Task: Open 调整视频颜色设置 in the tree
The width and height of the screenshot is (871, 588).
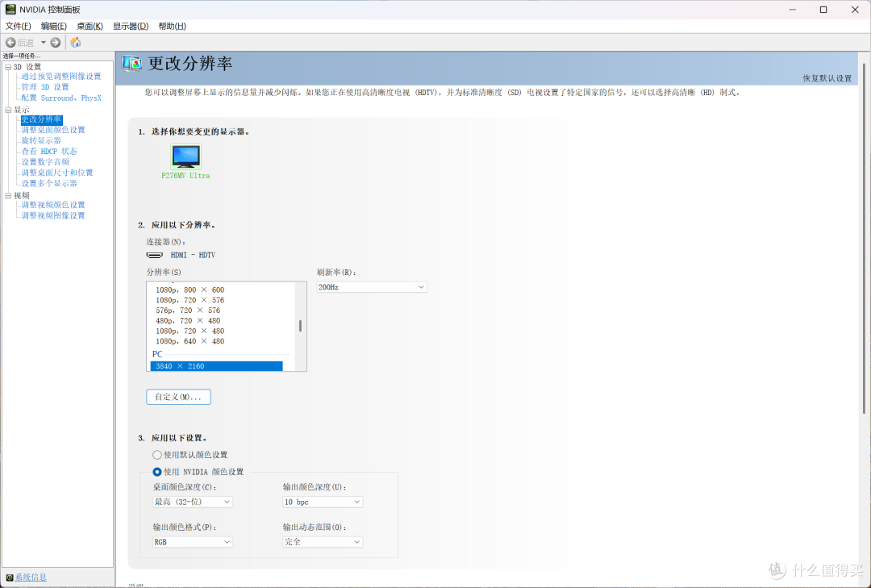Action: (53, 205)
